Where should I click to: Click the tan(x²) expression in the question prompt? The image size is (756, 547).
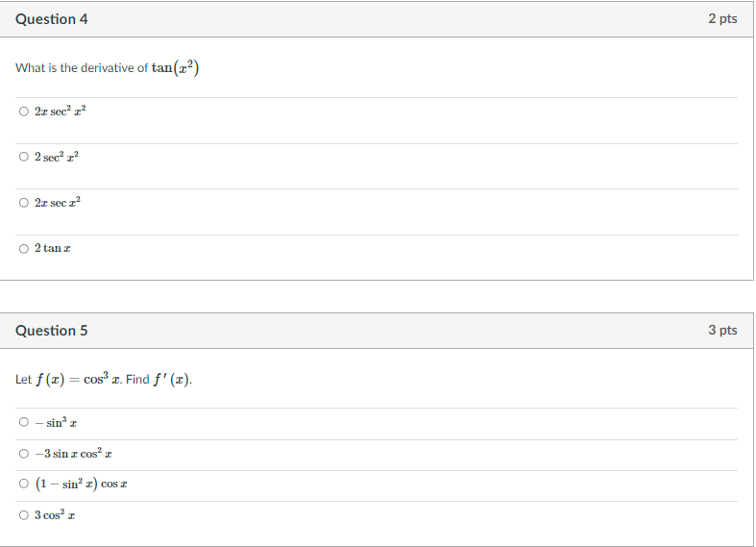pyautogui.click(x=175, y=67)
